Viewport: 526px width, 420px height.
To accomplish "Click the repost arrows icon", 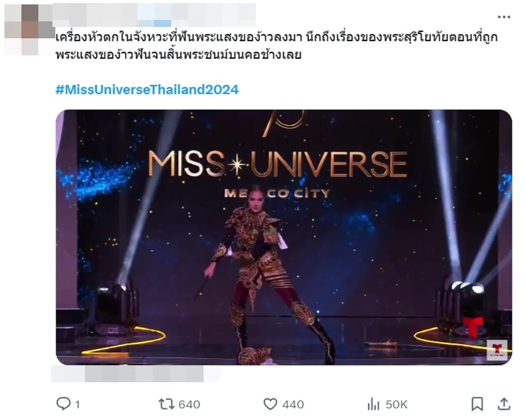I will pos(166,404).
